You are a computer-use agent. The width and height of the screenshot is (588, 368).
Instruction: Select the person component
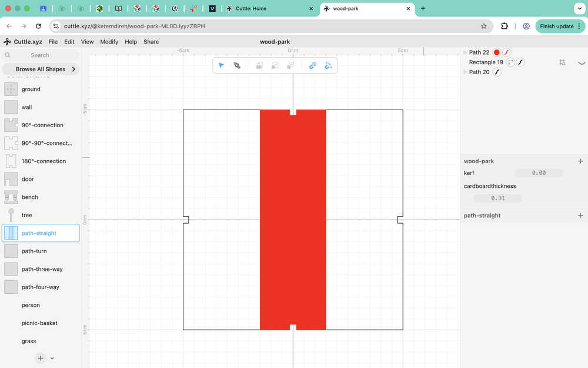(41, 305)
